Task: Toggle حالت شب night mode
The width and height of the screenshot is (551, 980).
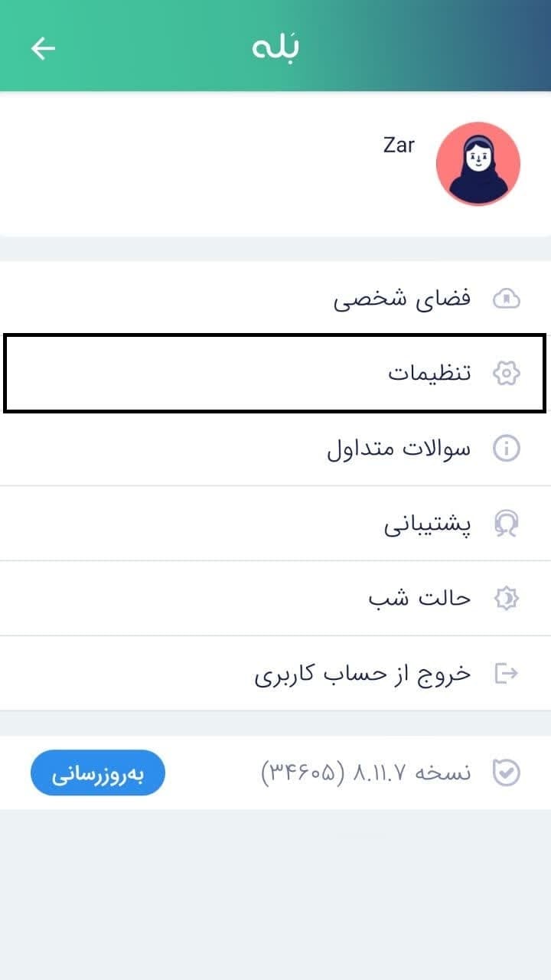Action: (x=275, y=599)
